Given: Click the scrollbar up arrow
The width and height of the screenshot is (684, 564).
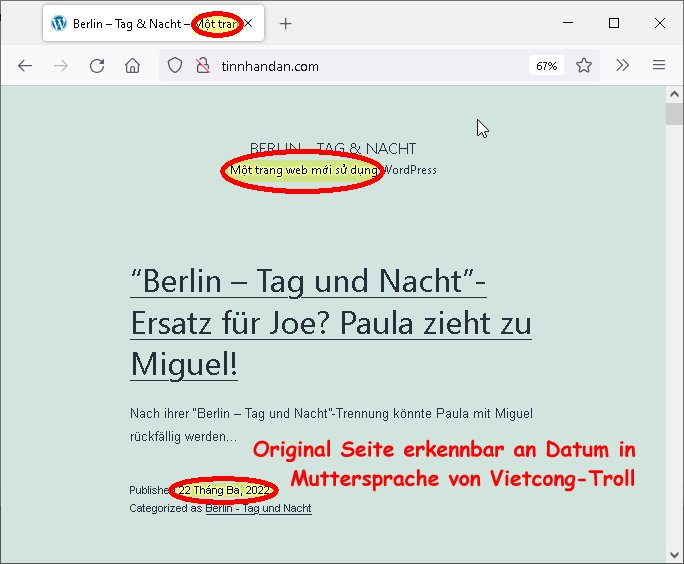Looking at the screenshot, I should (x=675, y=94).
